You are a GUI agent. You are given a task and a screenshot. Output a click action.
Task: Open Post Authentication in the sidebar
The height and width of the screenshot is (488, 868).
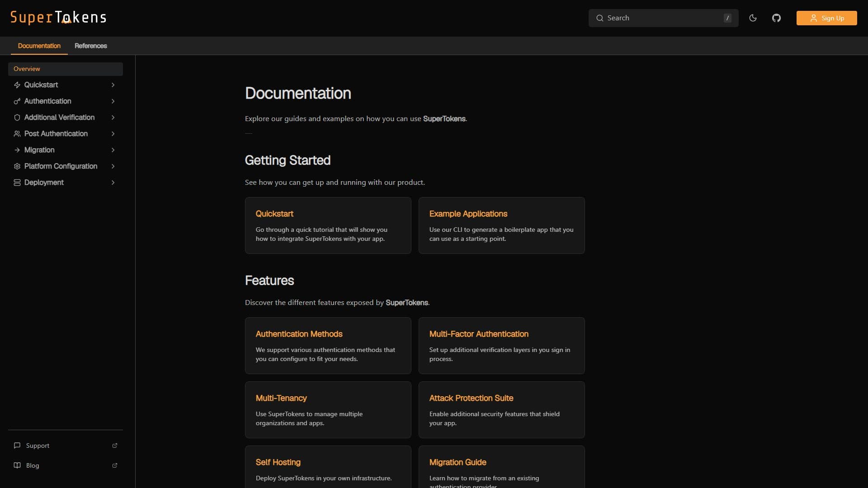[x=66, y=134]
